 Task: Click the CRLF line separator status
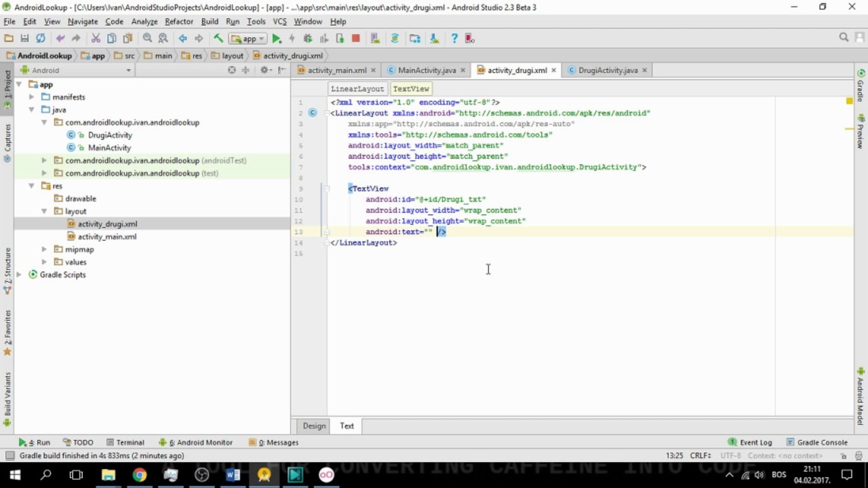701,456
